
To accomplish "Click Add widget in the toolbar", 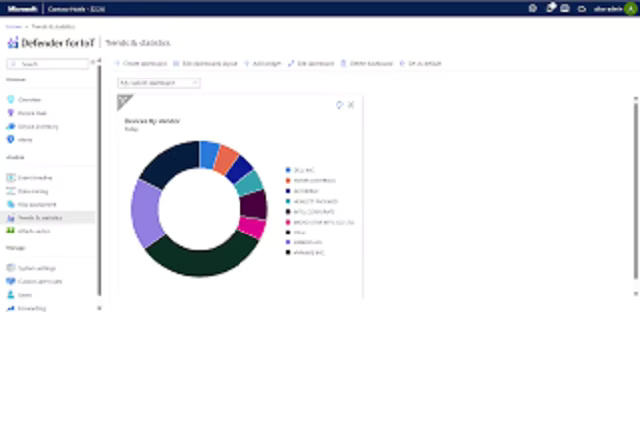I will (x=262, y=64).
